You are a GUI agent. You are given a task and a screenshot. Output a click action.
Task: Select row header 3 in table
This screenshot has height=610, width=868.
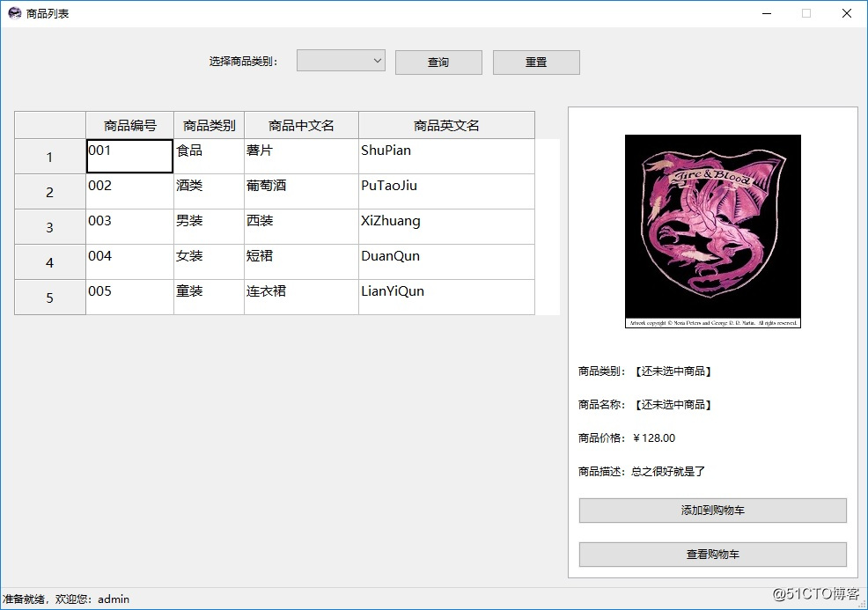coord(50,227)
